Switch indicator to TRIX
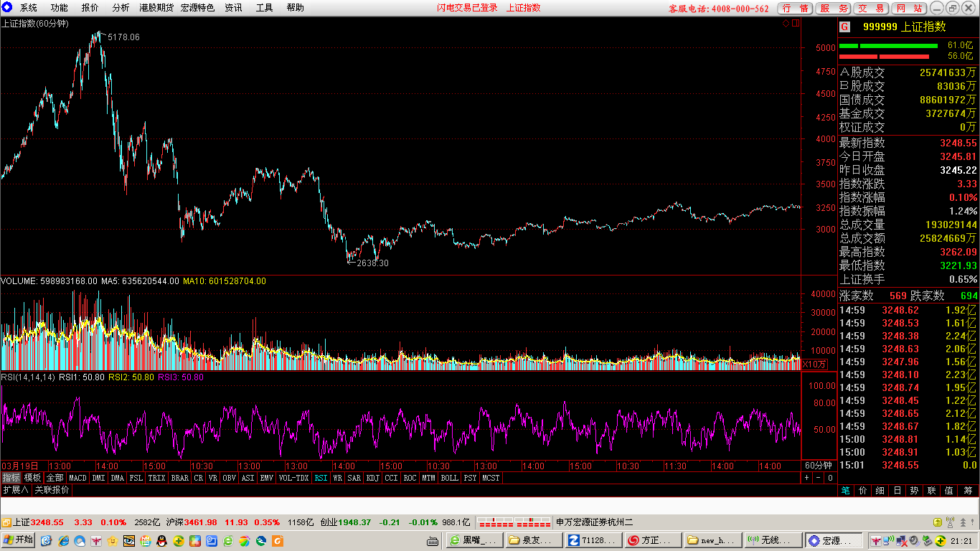The width and height of the screenshot is (980, 551). click(x=156, y=478)
